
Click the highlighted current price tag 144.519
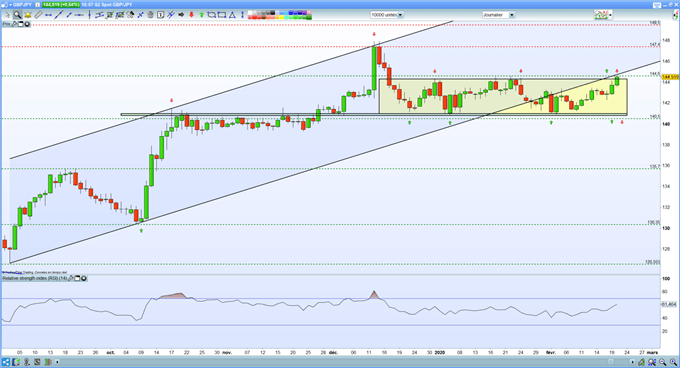[670, 77]
